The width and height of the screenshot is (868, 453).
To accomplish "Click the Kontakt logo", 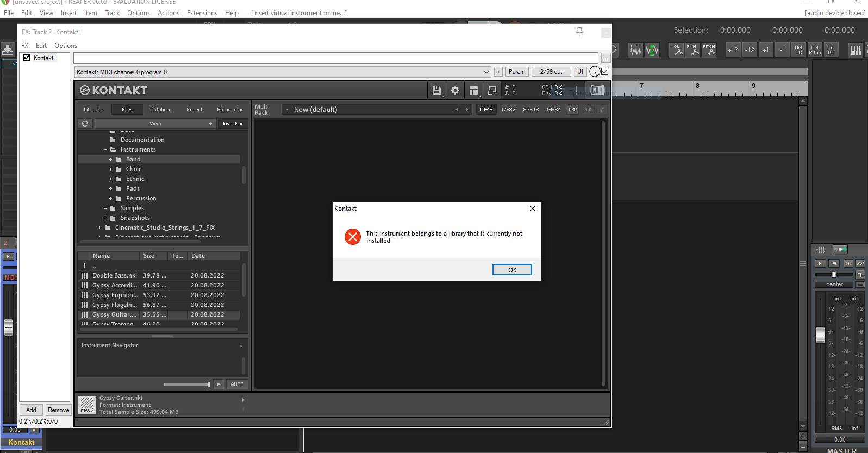I will coord(114,90).
